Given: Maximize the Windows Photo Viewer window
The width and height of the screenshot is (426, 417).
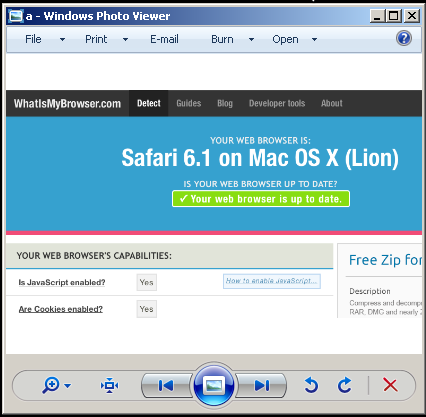Looking at the screenshot, I should tap(394, 16).
